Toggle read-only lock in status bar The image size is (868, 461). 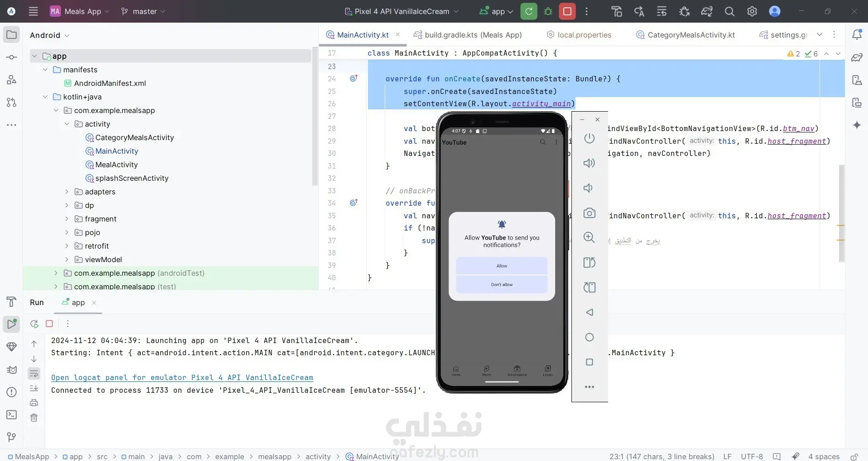click(x=854, y=456)
